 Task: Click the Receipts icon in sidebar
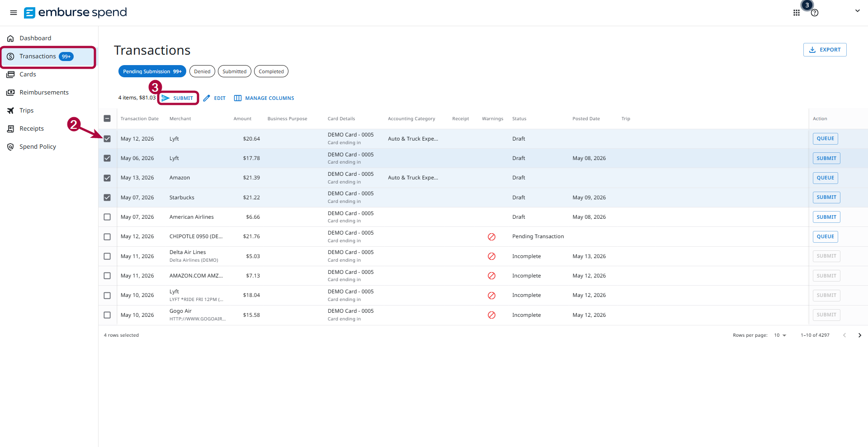[10, 129]
